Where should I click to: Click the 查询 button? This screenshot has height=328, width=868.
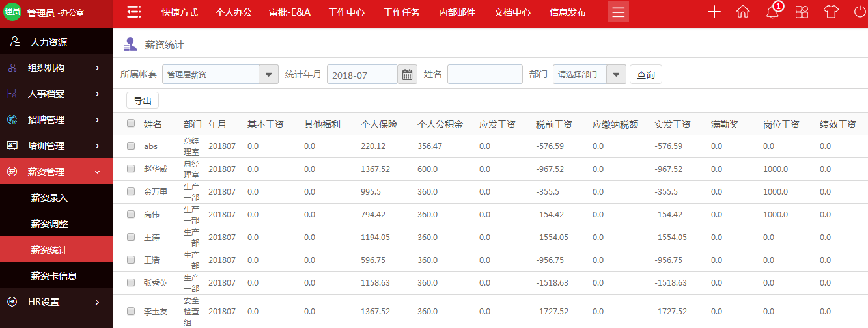point(645,75)
